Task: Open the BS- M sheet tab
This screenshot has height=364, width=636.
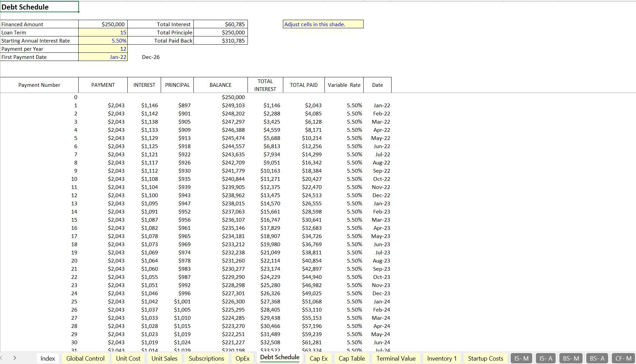Action: (571, 358)
